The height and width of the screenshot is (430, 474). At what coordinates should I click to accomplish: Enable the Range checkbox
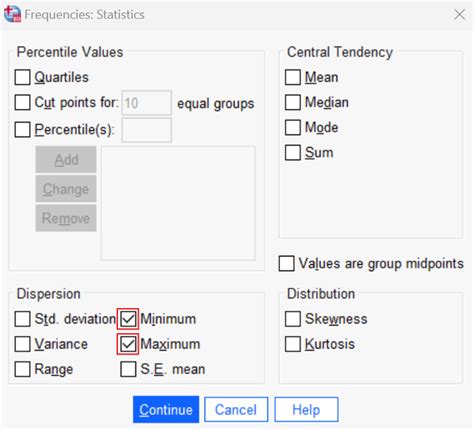(22, 369)
